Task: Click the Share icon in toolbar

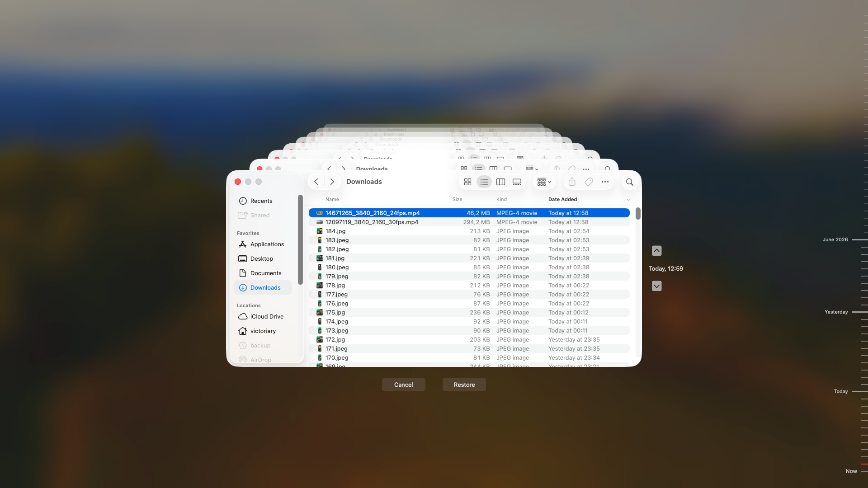Action: 572,182
